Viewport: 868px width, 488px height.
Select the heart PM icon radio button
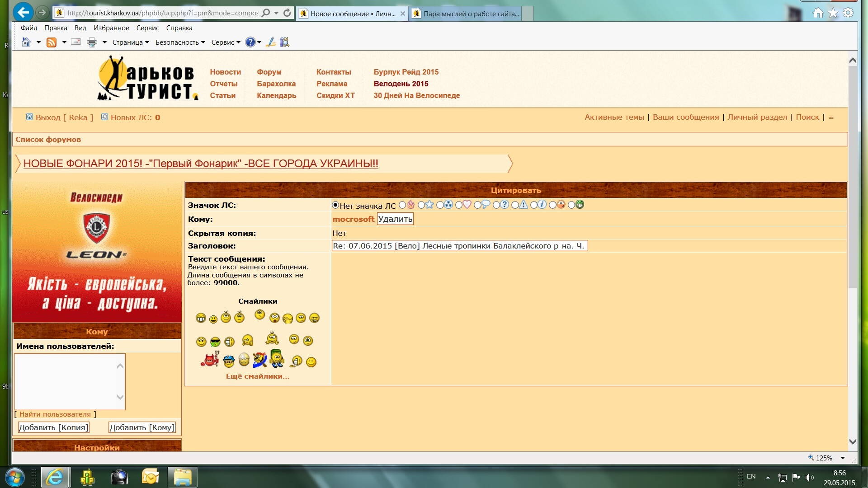(x=459, y=205)
